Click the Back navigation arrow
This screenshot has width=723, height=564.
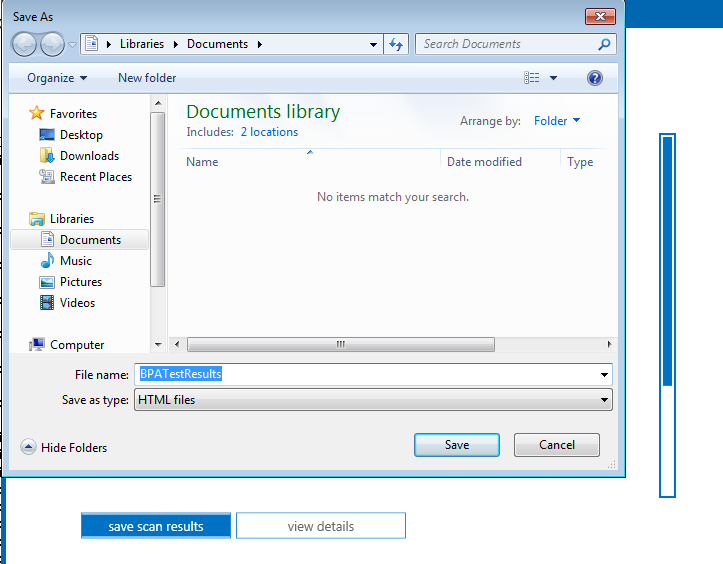tap(24, 44)
